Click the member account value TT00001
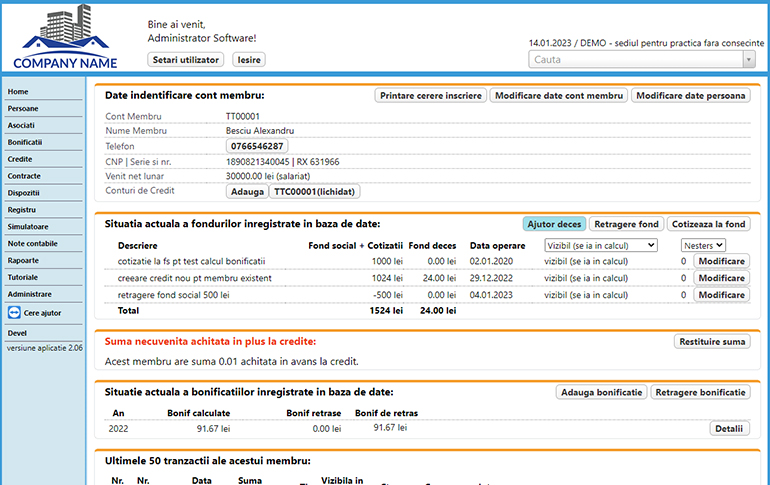770x485 pixels. tap(243, 116)
